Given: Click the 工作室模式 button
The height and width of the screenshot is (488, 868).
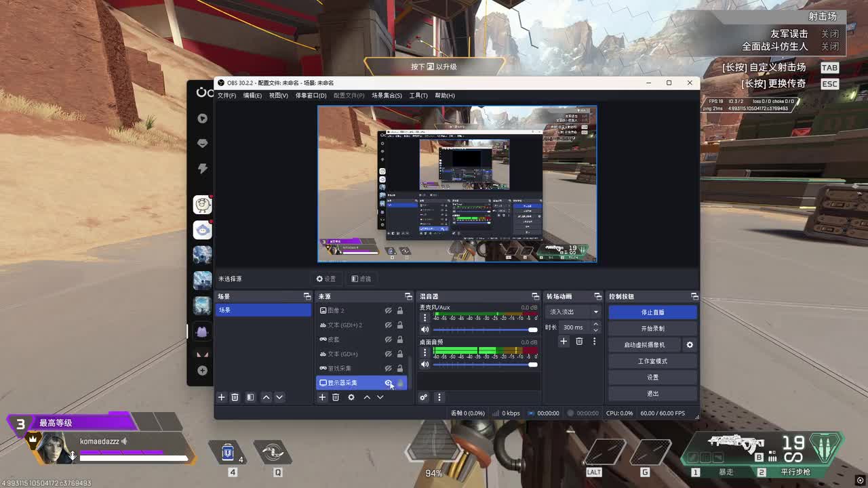Looking at the screenshot, I should pos(652,361).
